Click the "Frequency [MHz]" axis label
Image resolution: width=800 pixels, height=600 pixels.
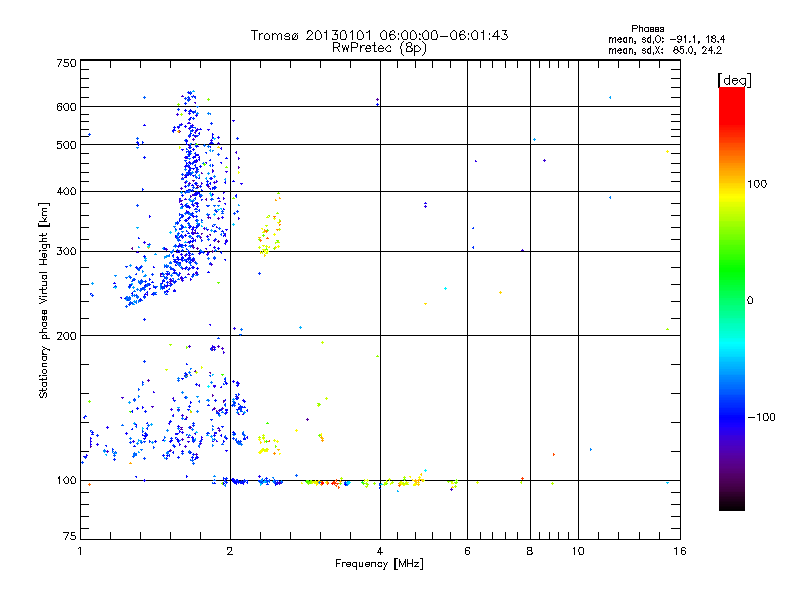tap(379, 564)
